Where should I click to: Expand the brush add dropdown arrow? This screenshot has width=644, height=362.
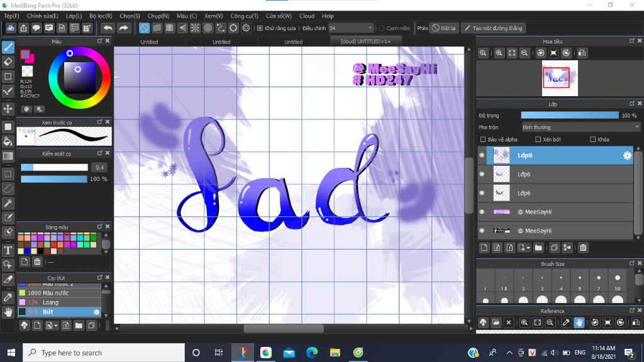(56, 326)
